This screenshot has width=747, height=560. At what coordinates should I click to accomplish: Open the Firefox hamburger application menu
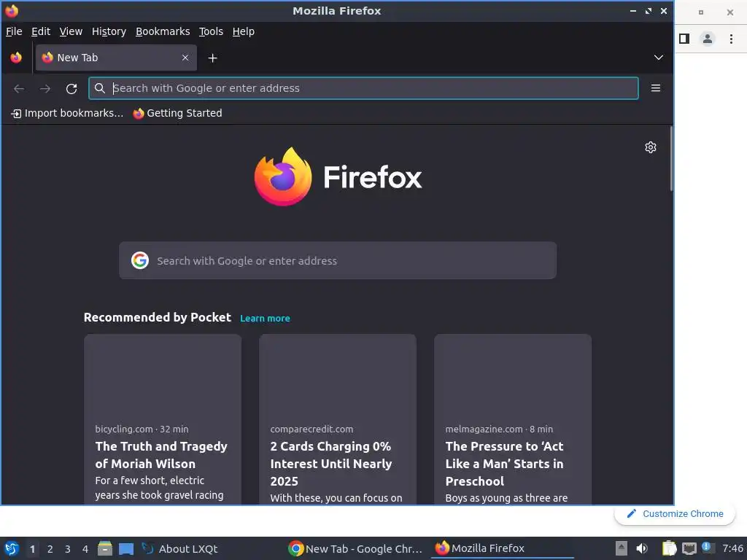tap(656, 88)
